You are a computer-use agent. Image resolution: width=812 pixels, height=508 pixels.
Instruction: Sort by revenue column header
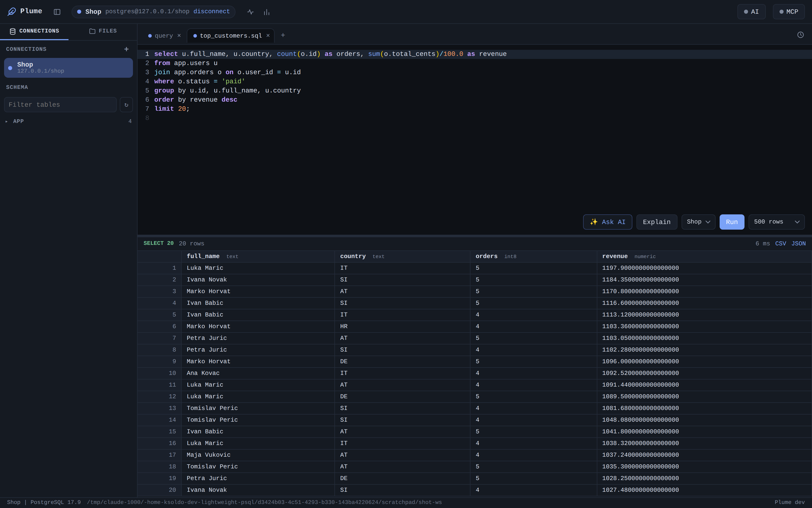tap(704, 256)
